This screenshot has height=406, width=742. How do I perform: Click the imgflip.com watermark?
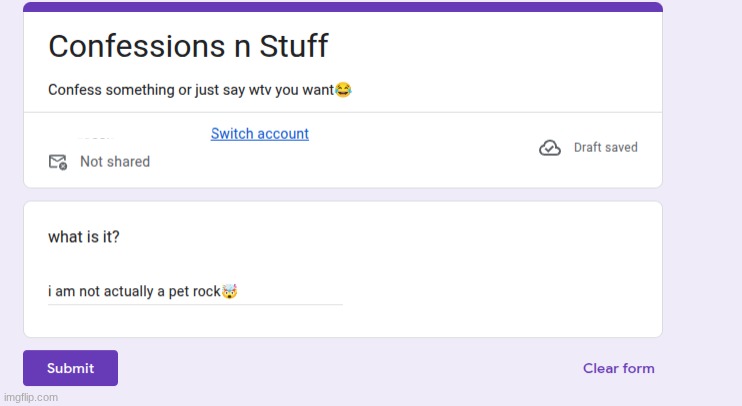(30, 397)
